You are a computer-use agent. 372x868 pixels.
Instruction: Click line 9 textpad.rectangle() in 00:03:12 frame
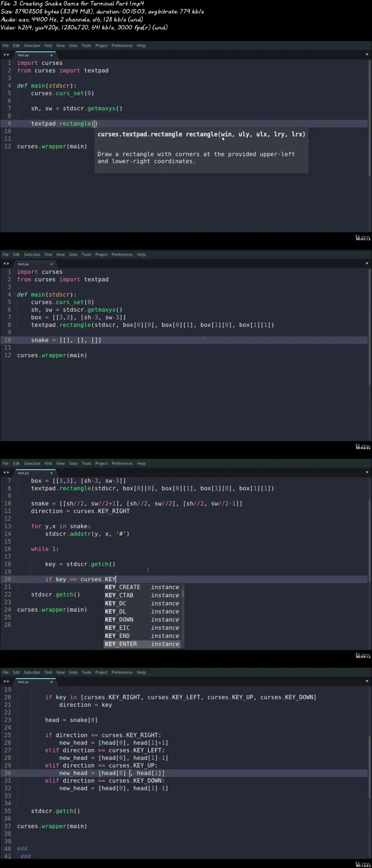64,124
